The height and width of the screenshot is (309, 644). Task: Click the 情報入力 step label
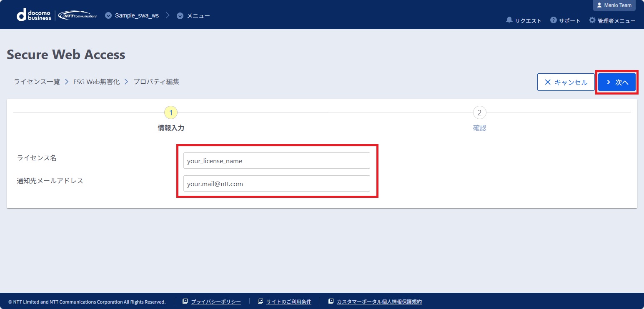171,128
